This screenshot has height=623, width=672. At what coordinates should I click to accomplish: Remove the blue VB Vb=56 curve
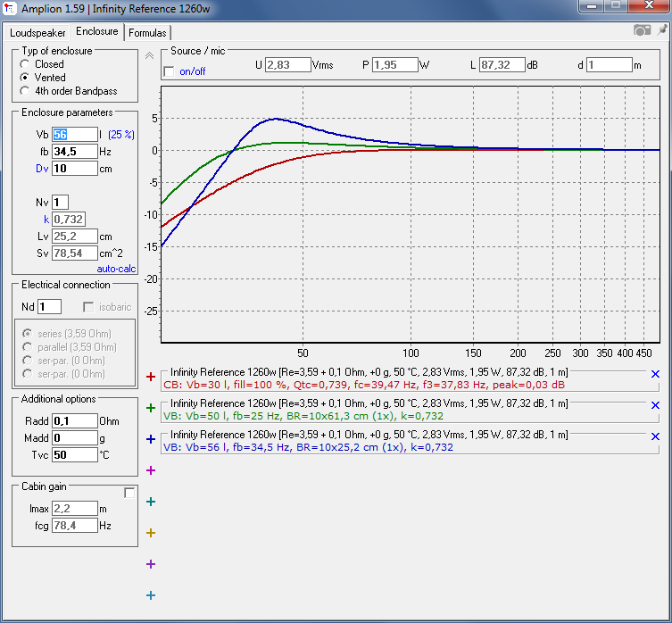point(655,436)
